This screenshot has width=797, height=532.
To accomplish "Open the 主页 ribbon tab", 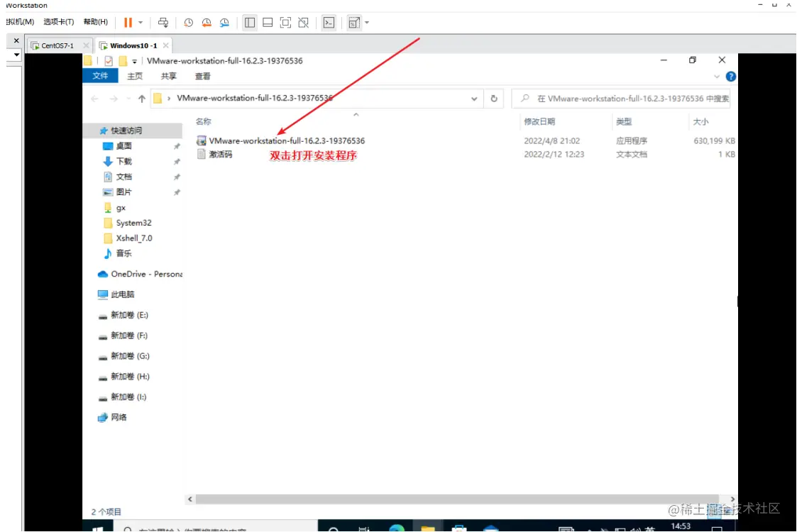I will pos(135,76).
